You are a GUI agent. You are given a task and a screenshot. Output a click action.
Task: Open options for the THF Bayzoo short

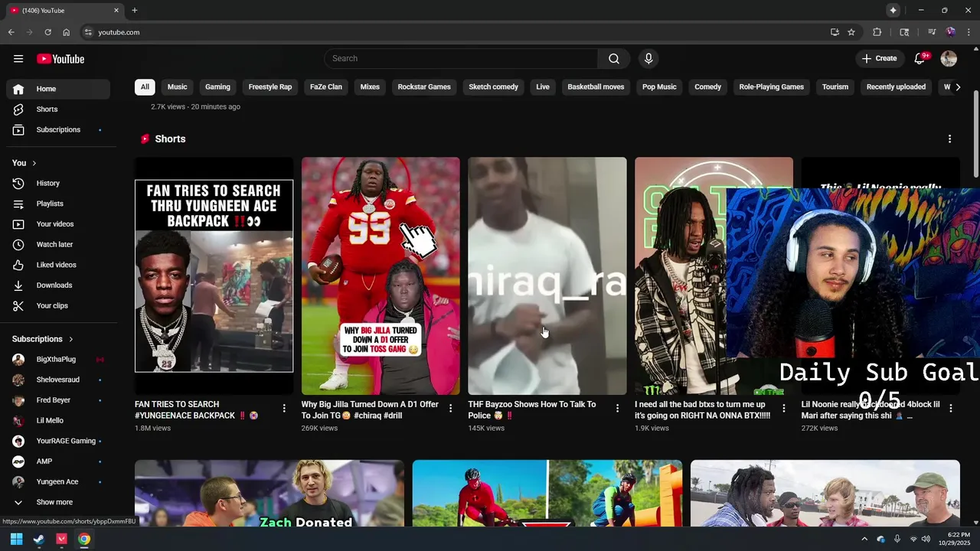617,409
